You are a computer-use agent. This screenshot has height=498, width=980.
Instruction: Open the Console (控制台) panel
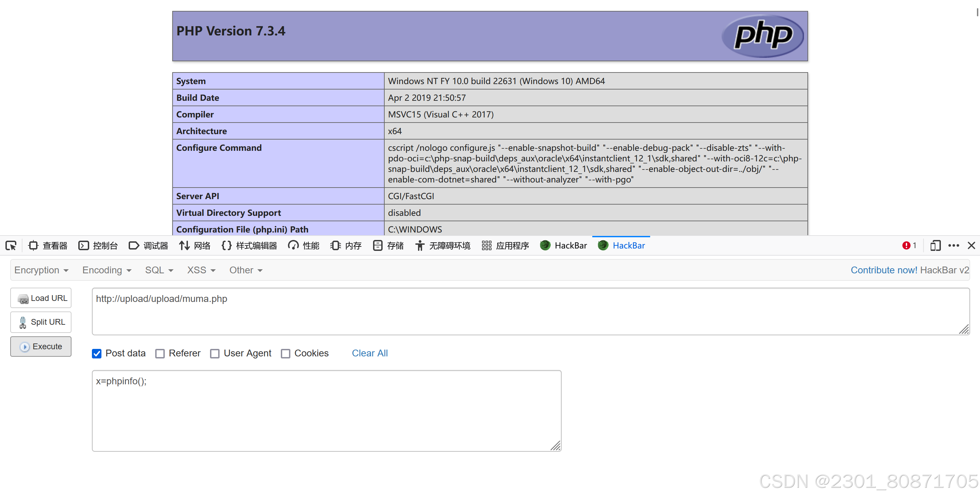98,245
